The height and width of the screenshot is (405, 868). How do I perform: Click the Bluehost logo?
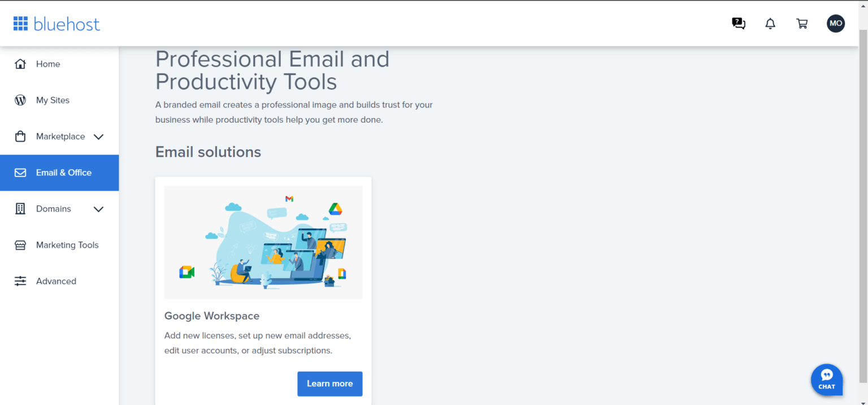[x=57, y=24]
